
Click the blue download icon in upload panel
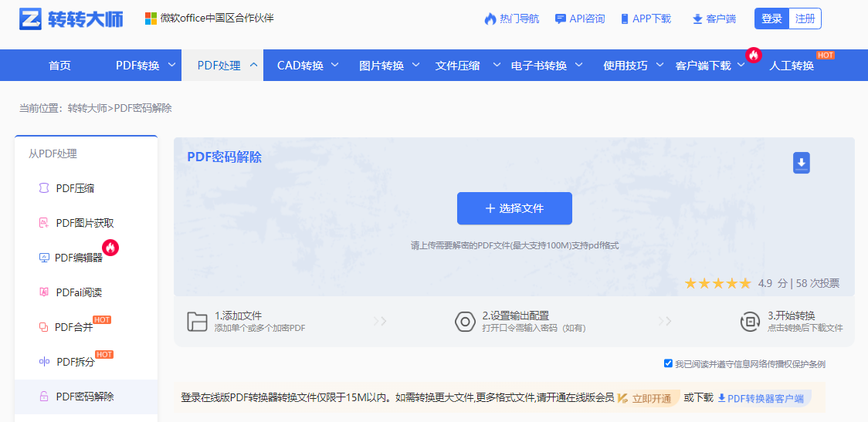[x=802, y=163]
